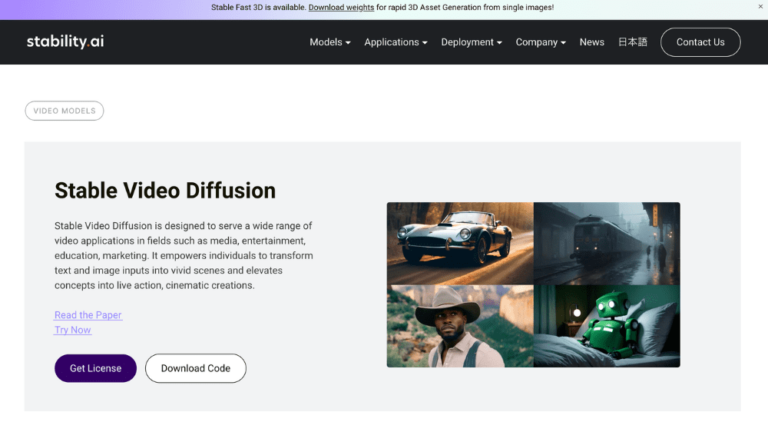This screenshot has width=768, height=432.
Task: Go to the News page
Action: (x=592, y=42)
